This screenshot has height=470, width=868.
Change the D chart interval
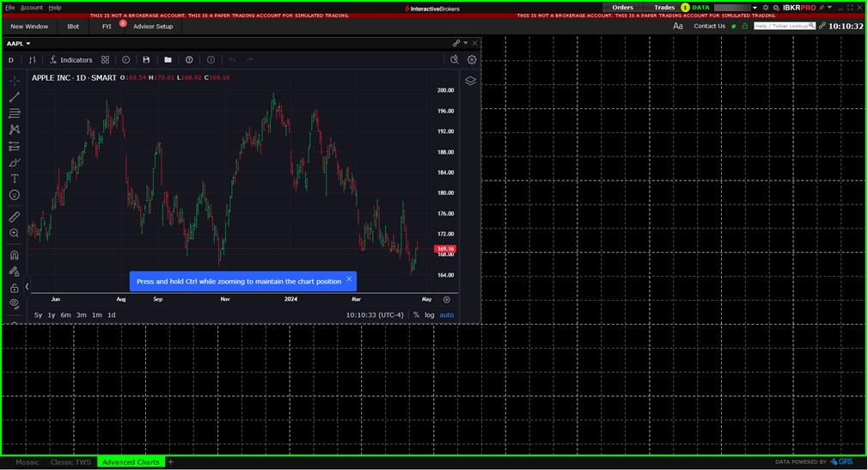coord(11,60)
